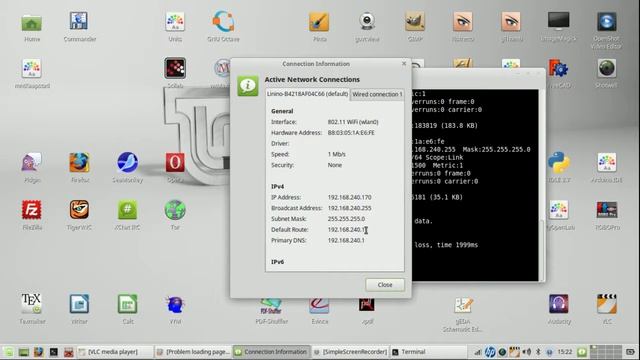The width and height of the screenshot is (640, 360).
Task: Launch the Texmaker desktop icon
Action: 32,304
